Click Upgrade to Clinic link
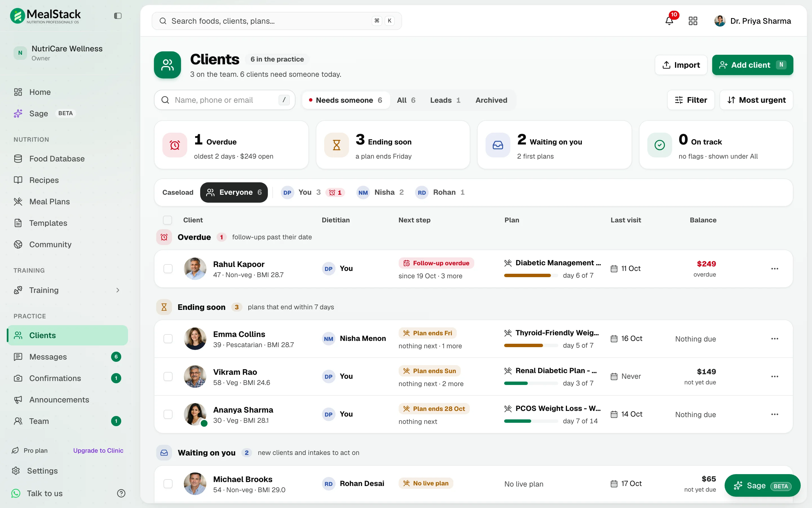The image size is (812, 508). pos(98,450)
